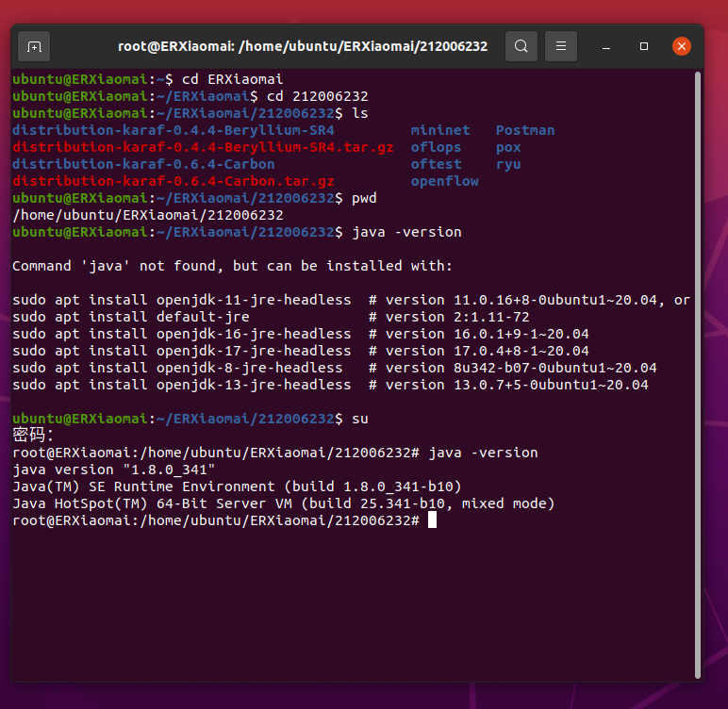Screen dimensions: 728x709
Task: Click the openjdk-17-jre-headless install line
Action: click(x=301, y=351)
